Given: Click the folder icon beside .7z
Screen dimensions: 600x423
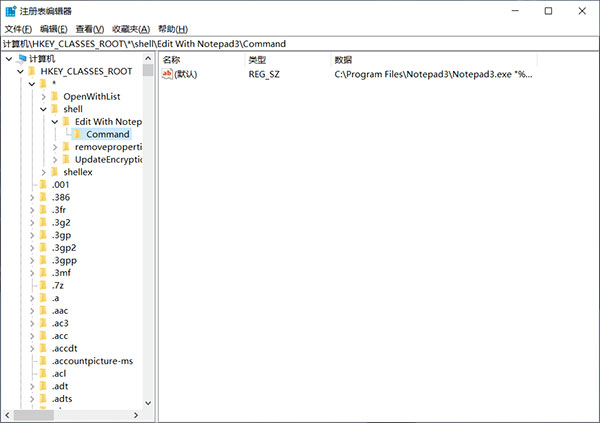Looking at the screenshot, I should click(x=43, y=285).
